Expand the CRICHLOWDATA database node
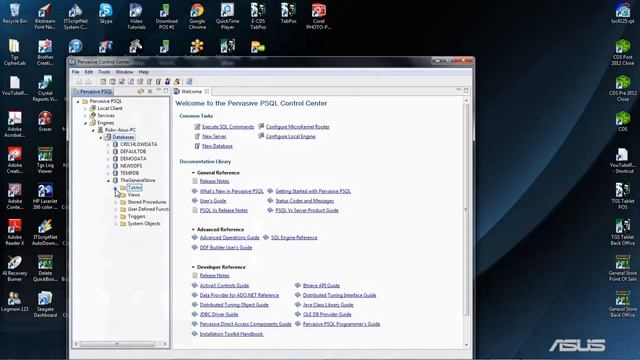Screen dimensions: 640x360 click(108, 144)
